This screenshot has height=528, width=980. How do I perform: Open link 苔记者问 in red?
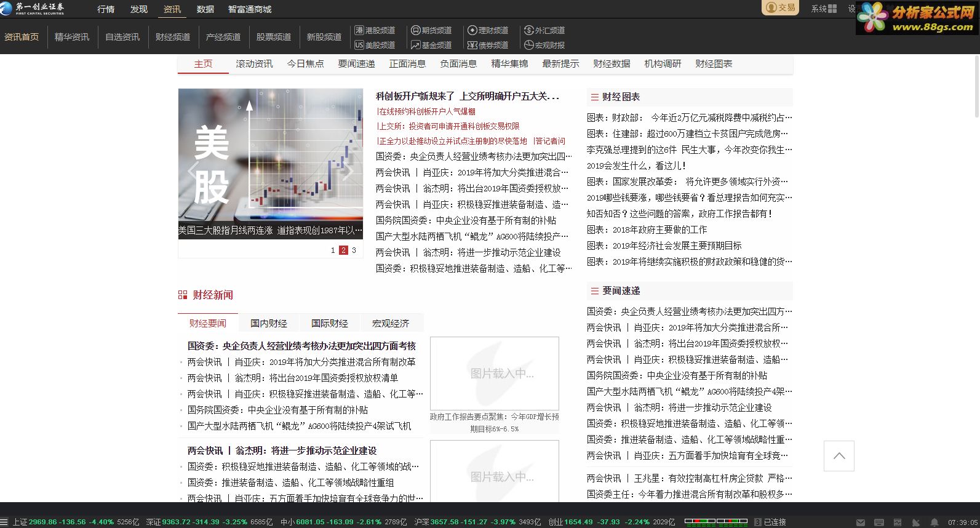[x=549, y=142]
